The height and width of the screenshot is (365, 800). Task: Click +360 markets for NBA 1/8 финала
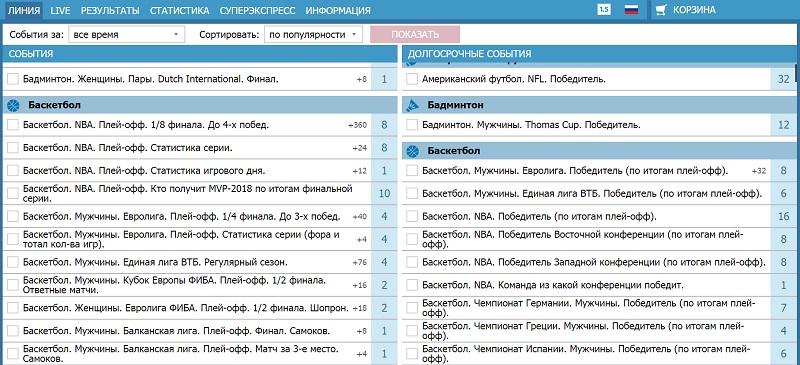click(x=357, y=125)
